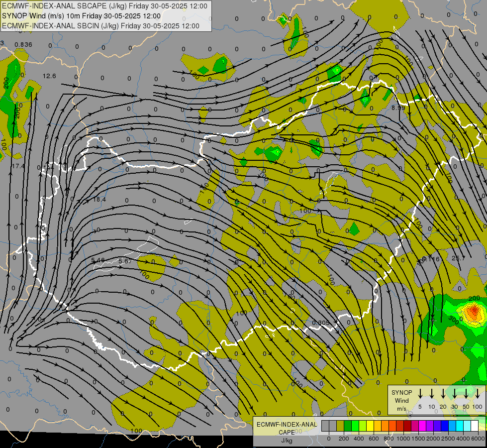Pick the pure blue CAPE legend swatch
The image size is (487, 448).
click(445, 426)
